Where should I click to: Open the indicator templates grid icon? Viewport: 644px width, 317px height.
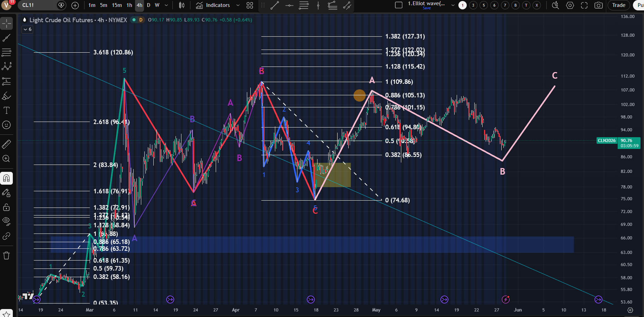point(250,5)
